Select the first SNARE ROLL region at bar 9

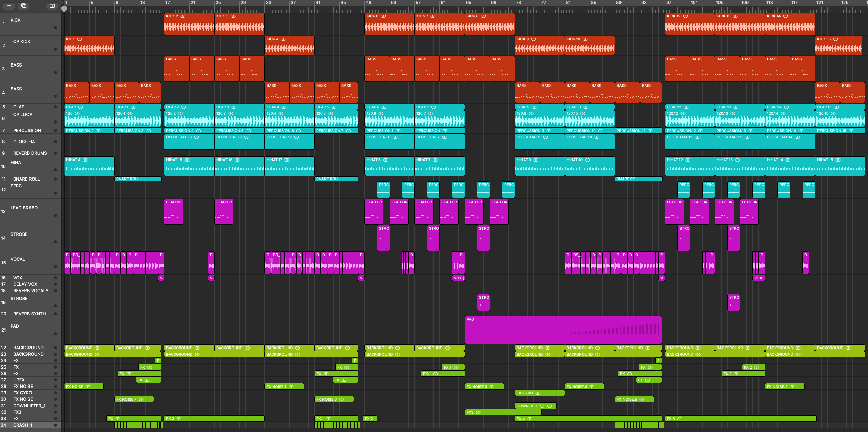pyautogui.click(x=138, y=179)
